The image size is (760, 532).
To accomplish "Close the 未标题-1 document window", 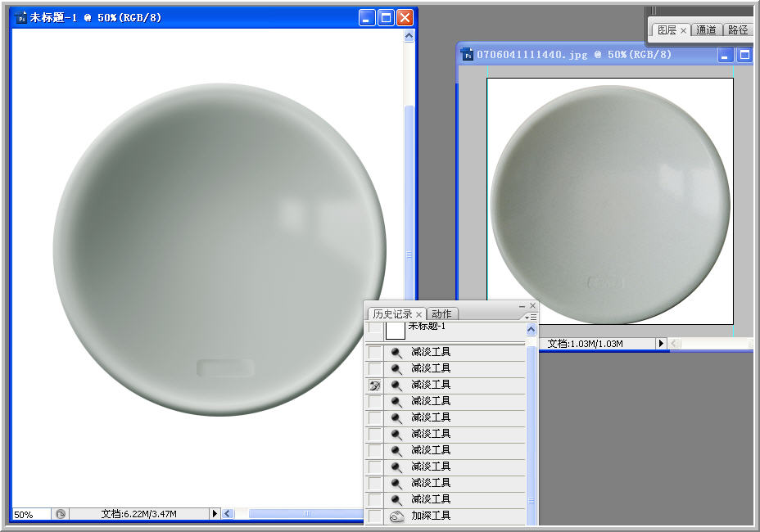I will coord(405,18).
